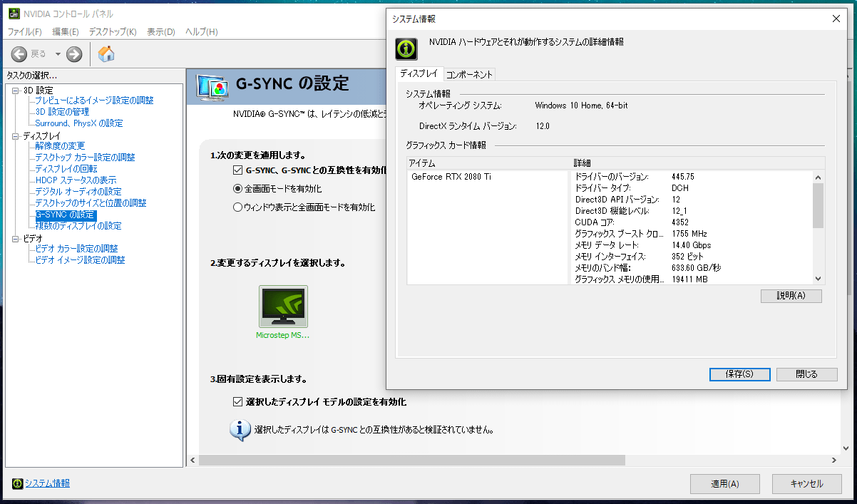
Task: Click the ドライバー タイプ row in details
Action: [x=693, y=188]
